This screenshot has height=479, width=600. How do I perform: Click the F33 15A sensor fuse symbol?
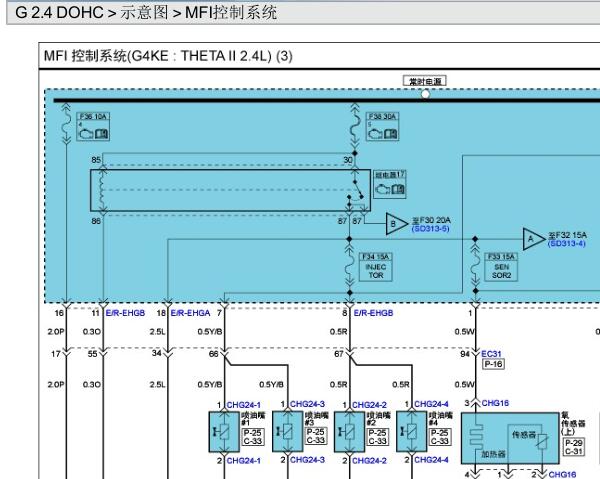[475, 264]
